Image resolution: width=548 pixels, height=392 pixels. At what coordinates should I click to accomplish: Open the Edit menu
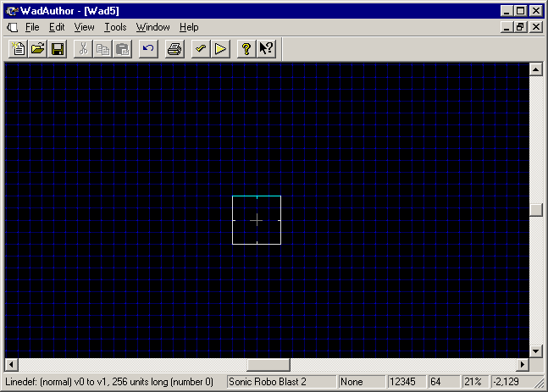pos(57,27)
